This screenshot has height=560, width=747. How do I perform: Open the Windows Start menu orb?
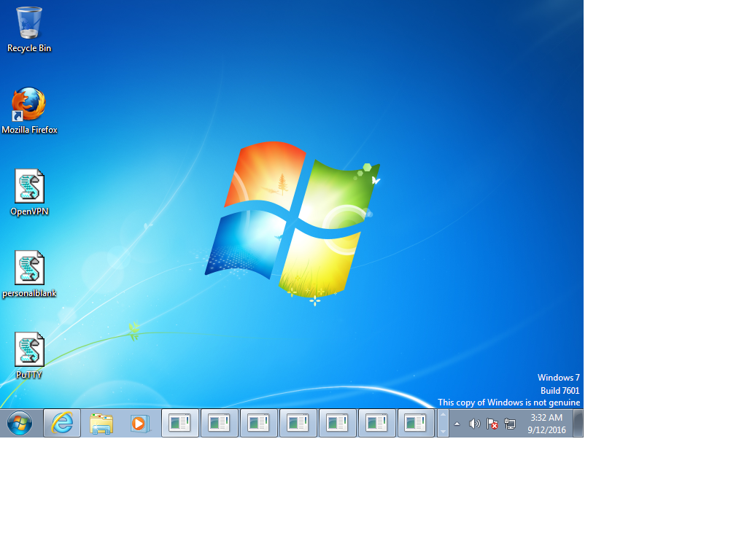[20, 423]
